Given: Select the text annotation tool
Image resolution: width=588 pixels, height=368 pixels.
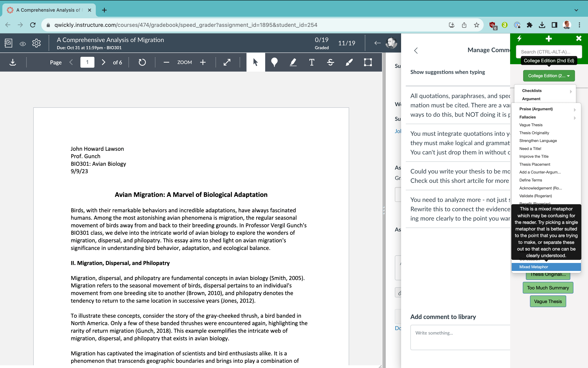Looking at the screenshot, I should tap(312, 62).
